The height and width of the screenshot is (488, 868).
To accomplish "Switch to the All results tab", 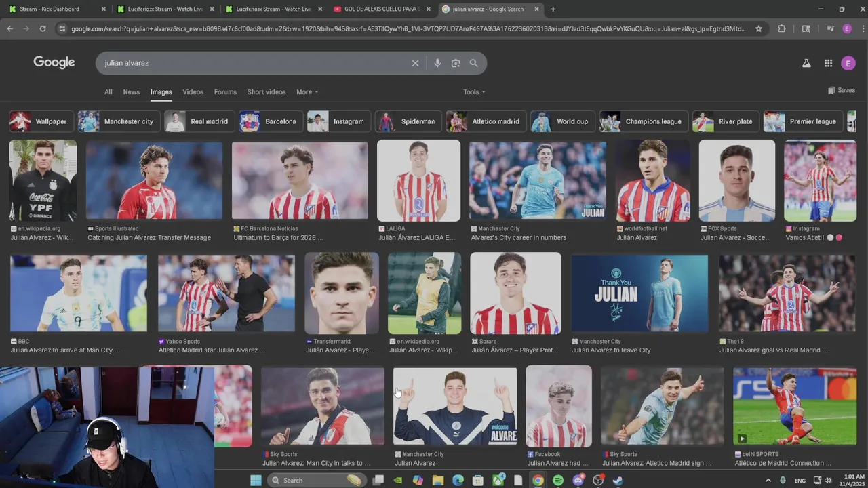I will click(108, 91).
